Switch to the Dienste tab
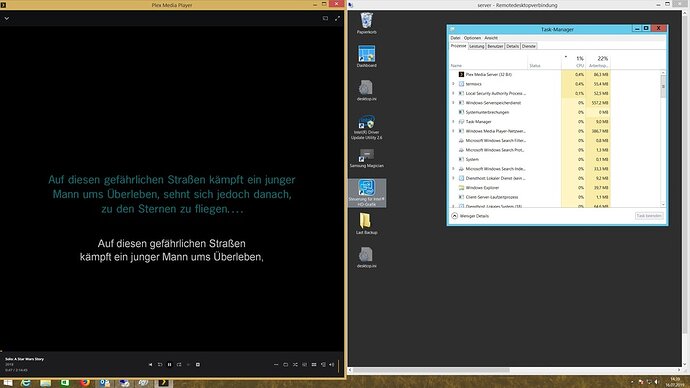This screenshot has width=690, height=388. [529, 46]
